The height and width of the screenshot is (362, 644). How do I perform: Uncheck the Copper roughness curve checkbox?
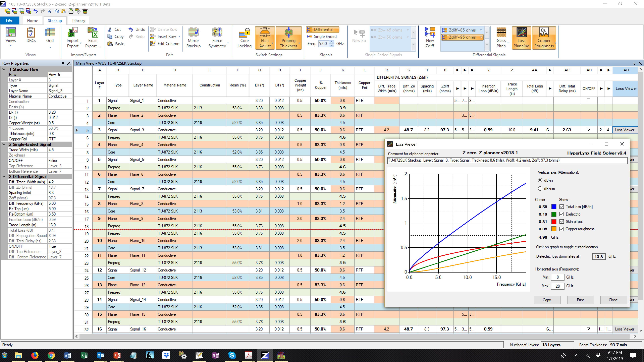tap(561, 229)
